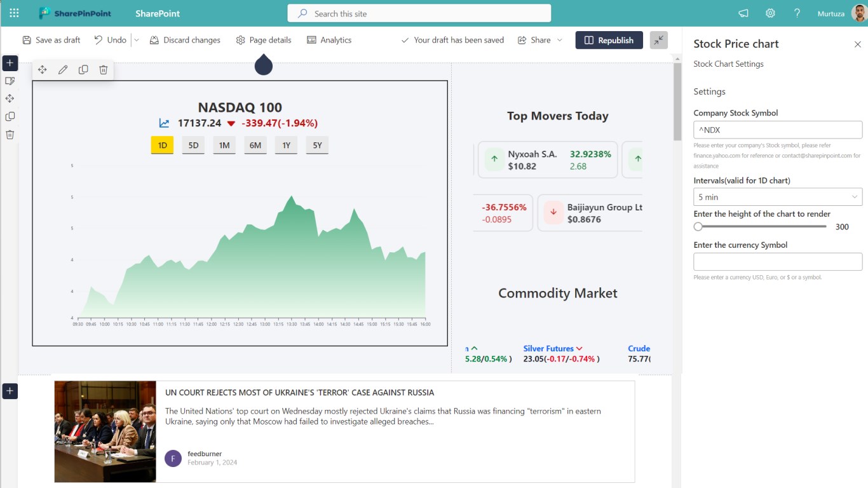Switch chart to 1Y range

286,146
